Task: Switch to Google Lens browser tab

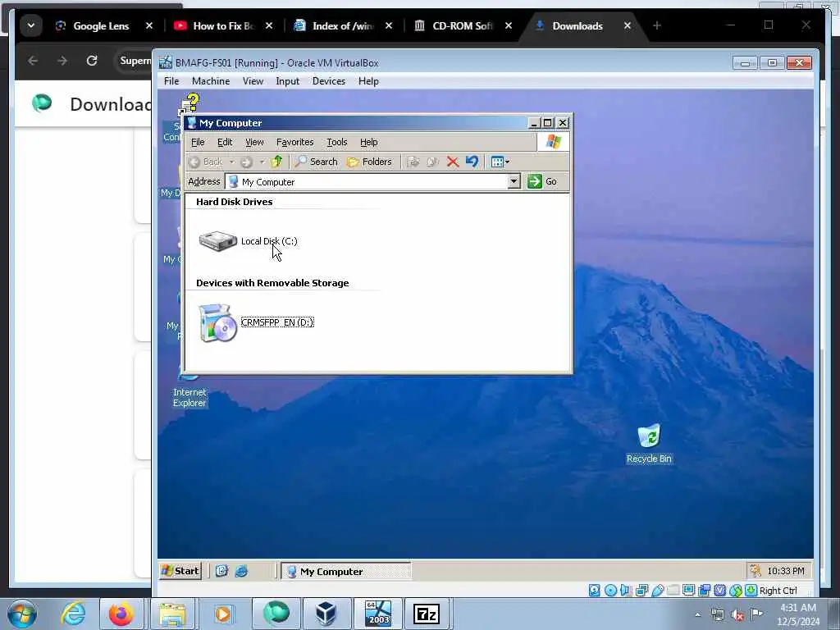Action: click(x=101, y=25)
